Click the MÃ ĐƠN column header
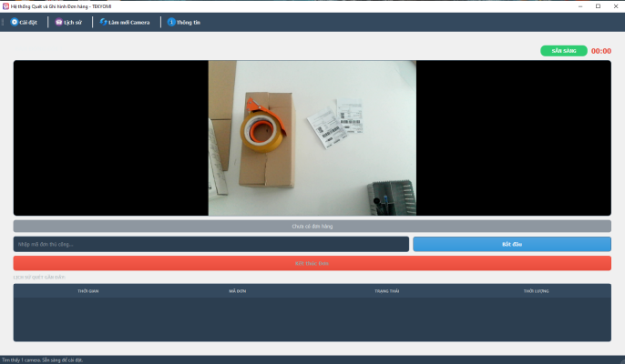The image size is (625, 364). pos(238,291)
